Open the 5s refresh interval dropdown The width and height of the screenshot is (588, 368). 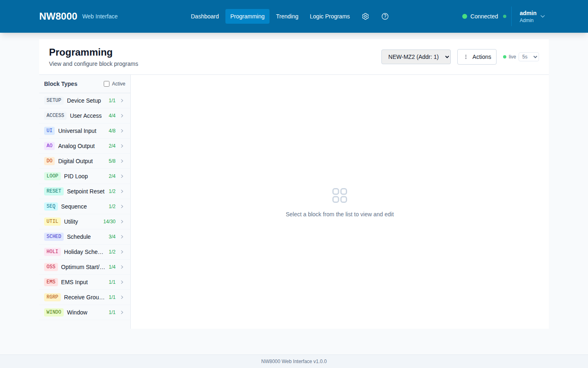pyautogui.click(x=529, y=57)
